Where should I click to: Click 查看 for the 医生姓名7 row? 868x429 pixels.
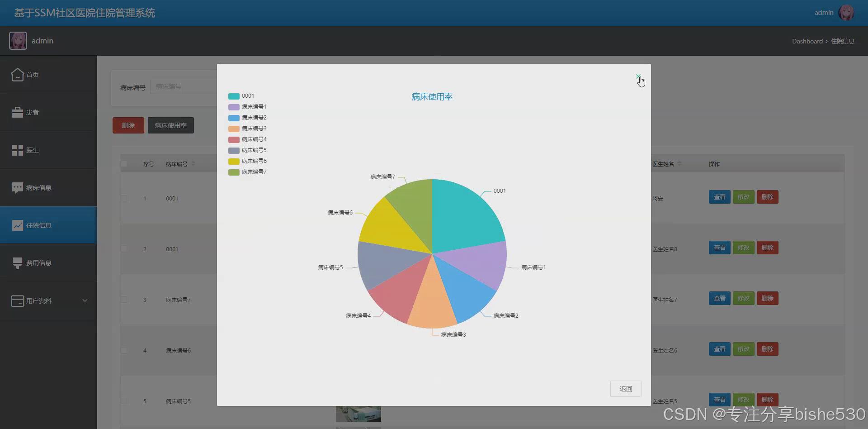[719, 298]
